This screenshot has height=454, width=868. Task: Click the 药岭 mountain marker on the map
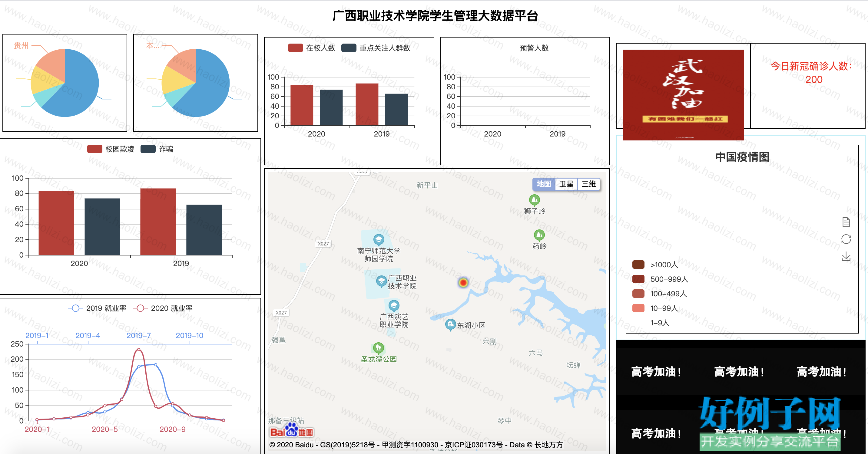(539, 235)
